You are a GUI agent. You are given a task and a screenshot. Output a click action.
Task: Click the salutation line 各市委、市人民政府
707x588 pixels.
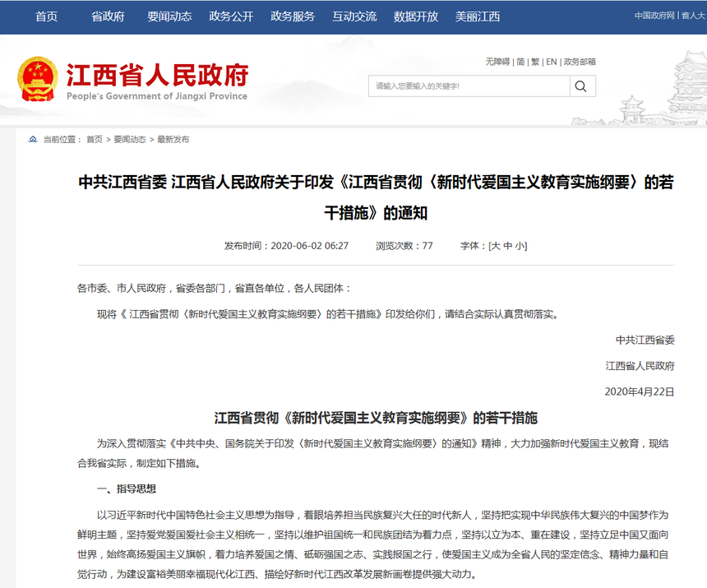coord(215,288)
